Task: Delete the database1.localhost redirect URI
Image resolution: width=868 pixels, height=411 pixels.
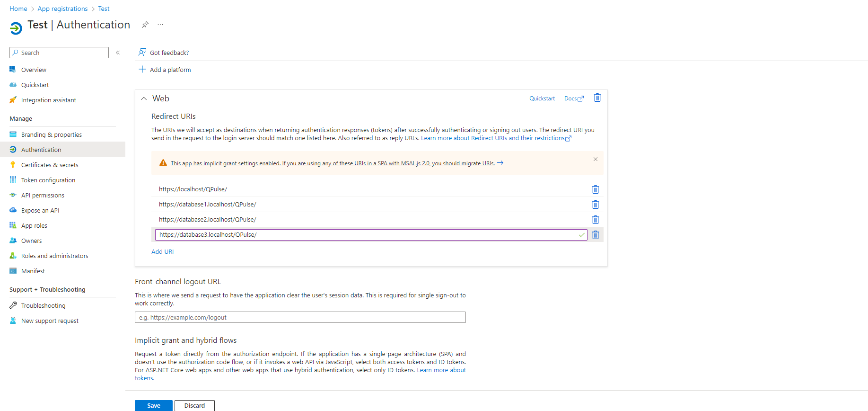Action: coord(595,205)
